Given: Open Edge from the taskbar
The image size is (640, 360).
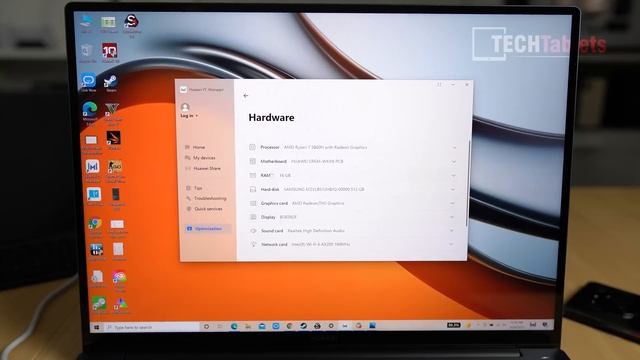Looking at the screenshot, I should click(234, 327).
